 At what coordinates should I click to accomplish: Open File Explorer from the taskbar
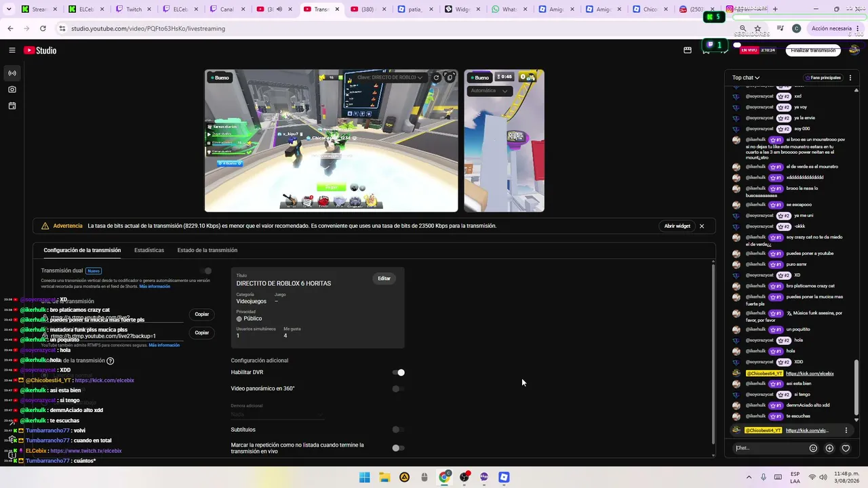pyautogui.click(x=384, y=477)
